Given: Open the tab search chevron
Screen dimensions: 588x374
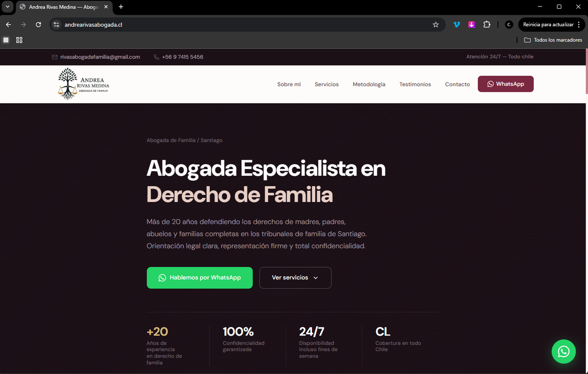Looking at the screenshot, I should tap(7, 7).
